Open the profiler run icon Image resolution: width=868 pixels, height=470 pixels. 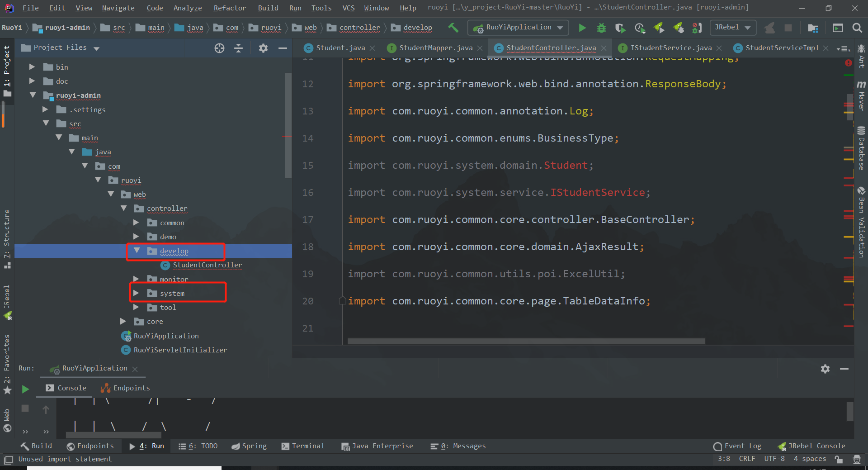point(640,28)
